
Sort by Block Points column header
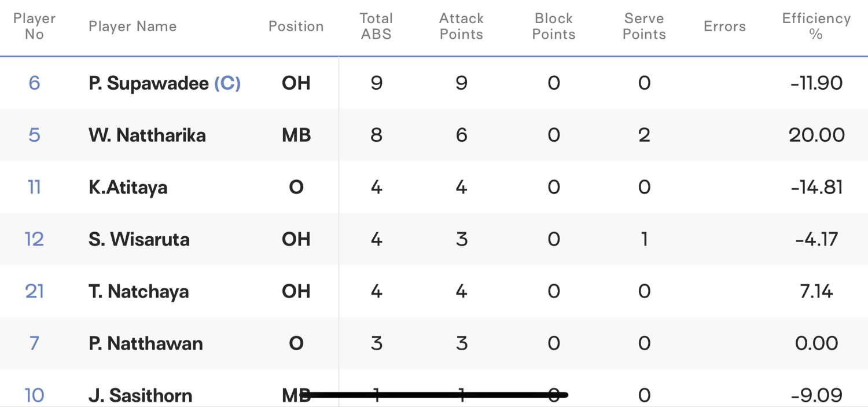pos(554,26)
